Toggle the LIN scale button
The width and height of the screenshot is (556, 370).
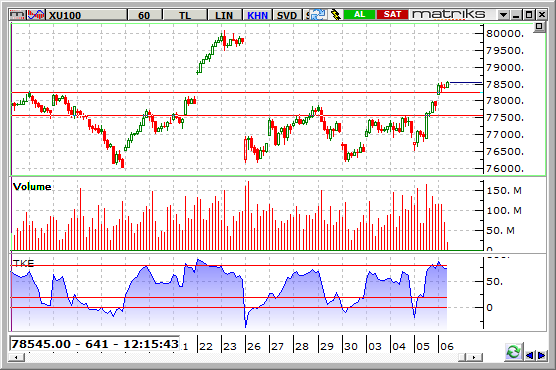click(224, 15)
